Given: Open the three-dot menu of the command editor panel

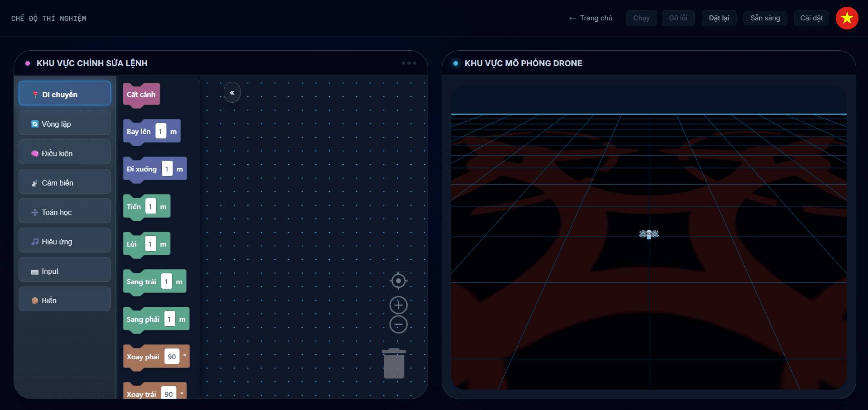Looking at the screenshot, I should click(409, 63).
